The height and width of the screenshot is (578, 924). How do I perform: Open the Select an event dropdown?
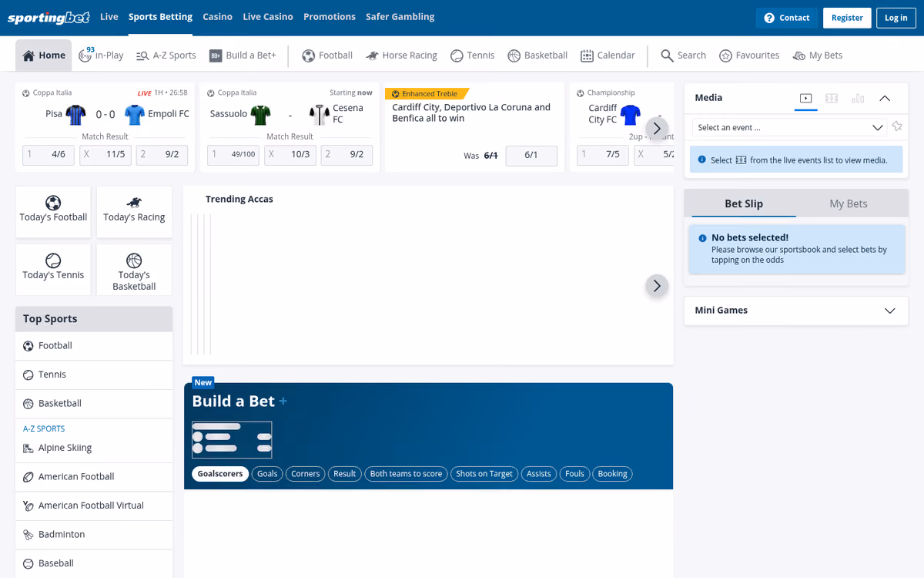tap(790, 127)
